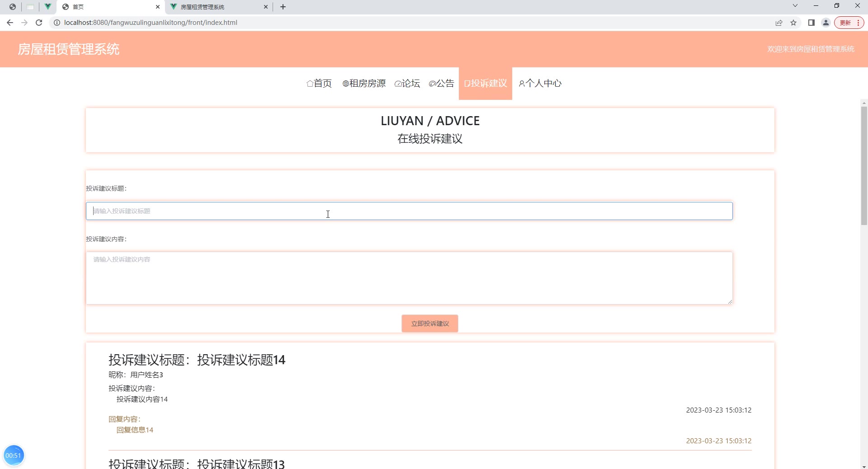Switch to the 房屋租赁管理系统 browser tab
The height and width of the screenshot is (469, 868).
tap(219, 7)
